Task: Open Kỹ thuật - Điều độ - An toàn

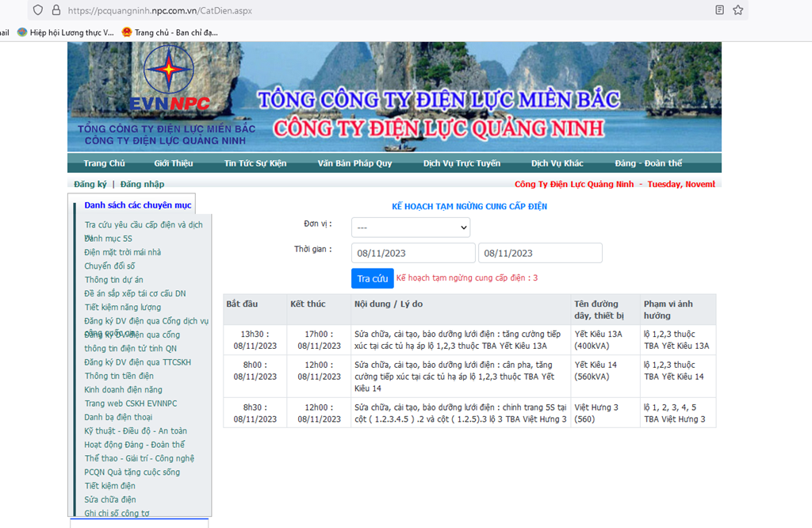Action: pyautogui.click(x=136, y=430)
